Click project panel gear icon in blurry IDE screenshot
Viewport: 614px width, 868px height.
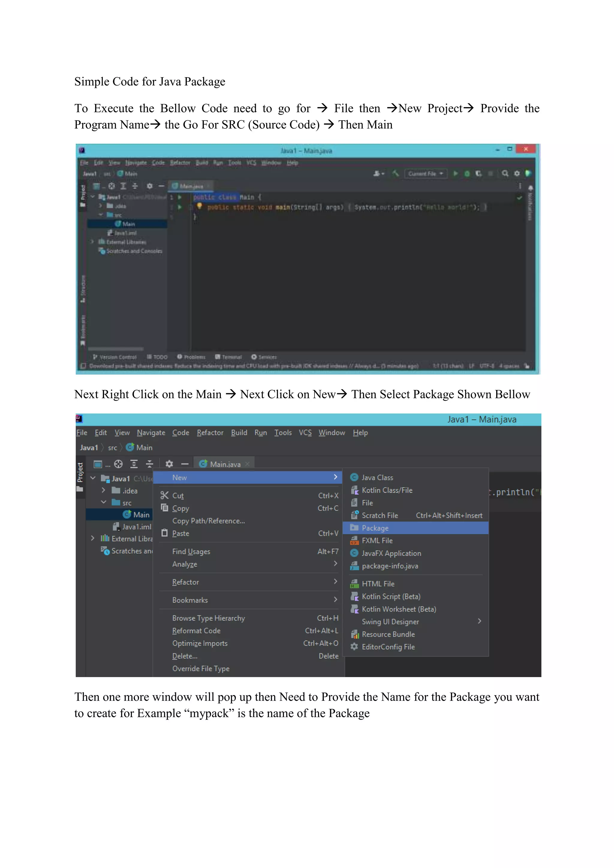(x=150, y=186)
